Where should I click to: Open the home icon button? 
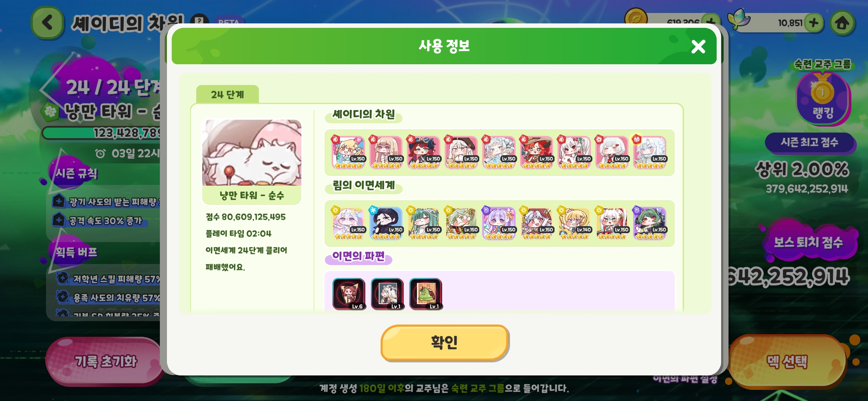point(842,23)
